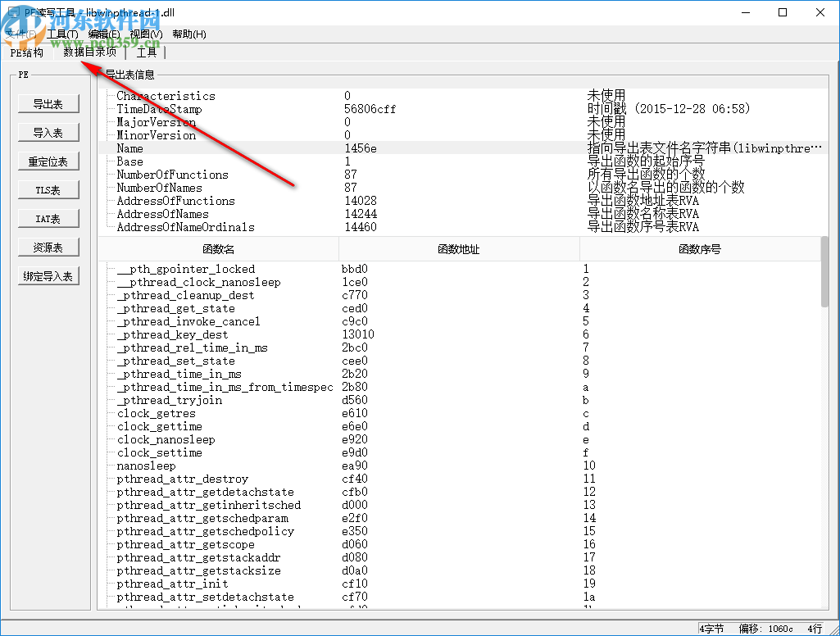Maximize the PE读写工具 window
Image resolution: width=840 pixels, height=636 pixels.
[x=783, y=12]
